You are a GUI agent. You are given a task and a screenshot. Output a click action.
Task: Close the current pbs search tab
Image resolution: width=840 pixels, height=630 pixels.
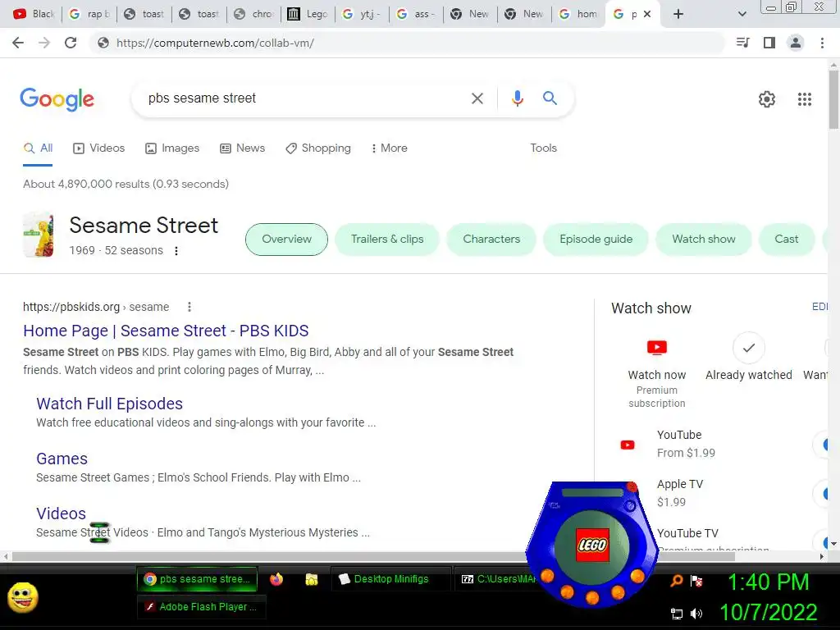647,14
